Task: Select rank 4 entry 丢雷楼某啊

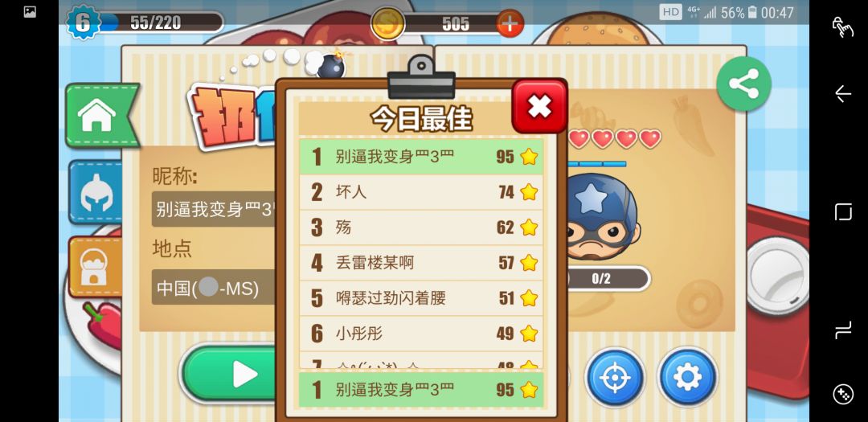Action: click(421, 263)
